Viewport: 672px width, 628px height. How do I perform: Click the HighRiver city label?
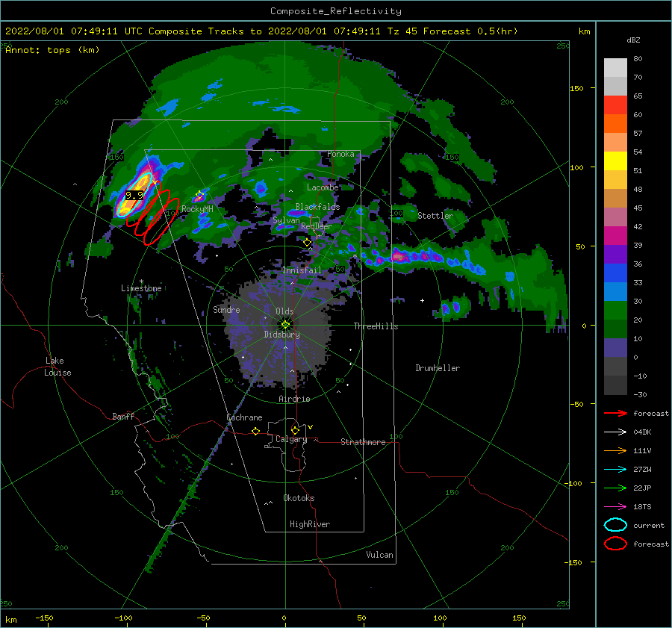tap(310, 524)
